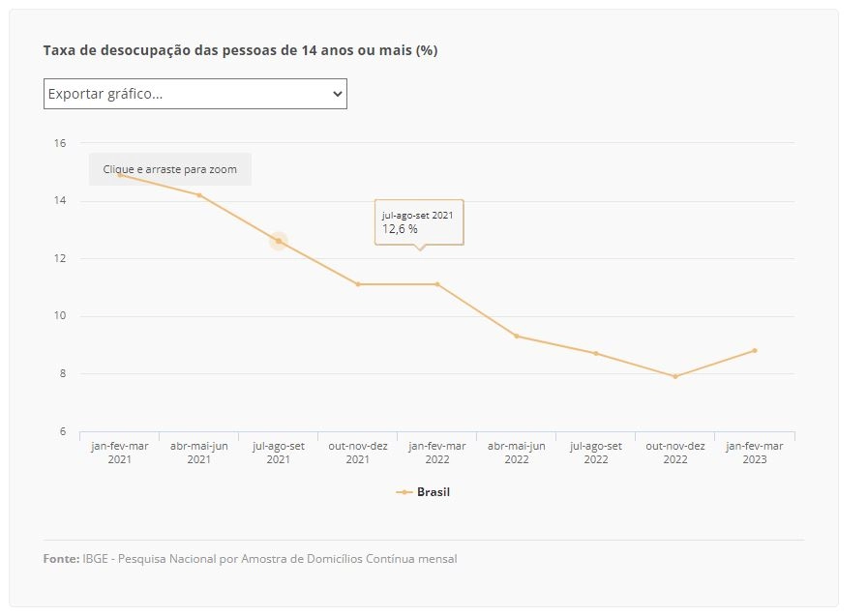Toggle the Brasil series in legend
The height and width of the screenshot is (616, 868).
[x=423, y=492]
